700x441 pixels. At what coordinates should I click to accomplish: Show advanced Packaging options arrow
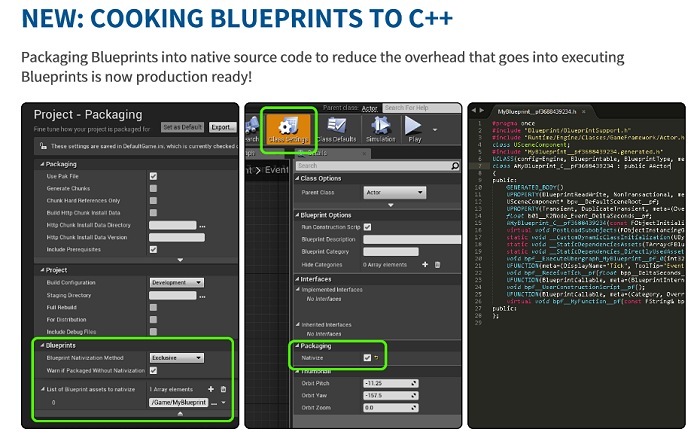point(180,260)
